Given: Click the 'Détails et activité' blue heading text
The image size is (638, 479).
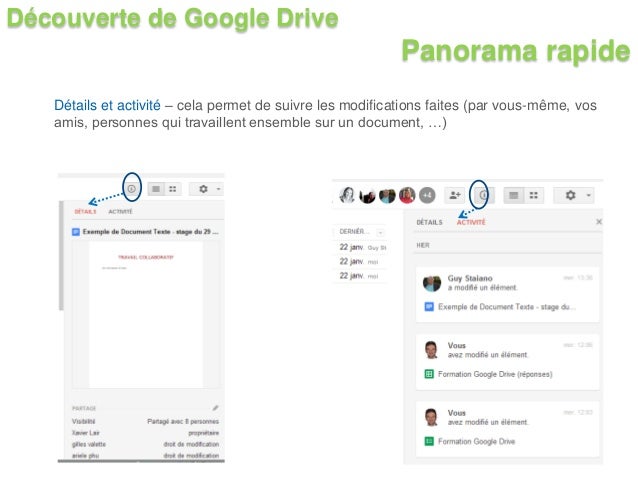Looking at the screenshot, I should tap(107, 105).
